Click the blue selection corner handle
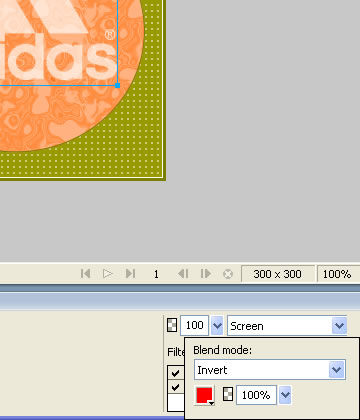This screenshot has height=420, width=360. [x=117, y=85]
